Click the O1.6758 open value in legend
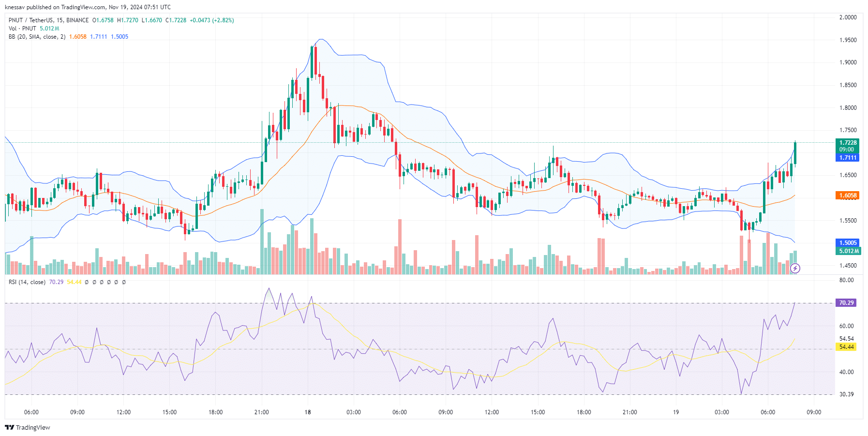 103,20
